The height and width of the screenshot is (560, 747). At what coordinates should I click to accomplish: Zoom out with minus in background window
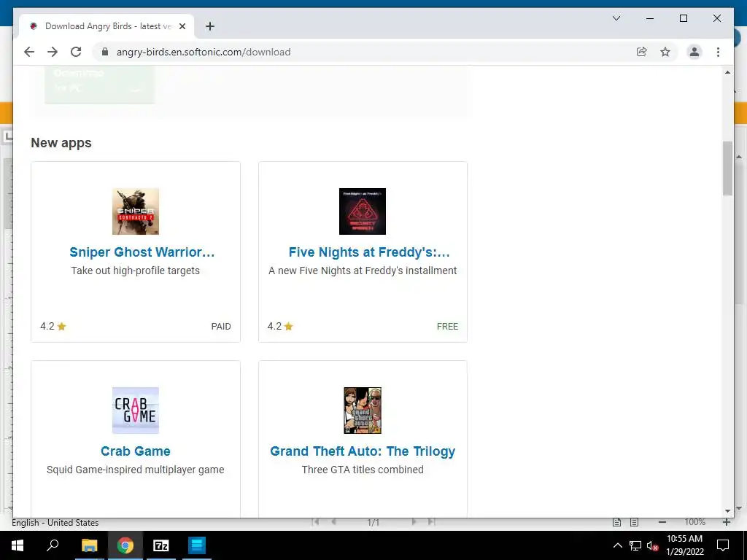pos(662,522)
